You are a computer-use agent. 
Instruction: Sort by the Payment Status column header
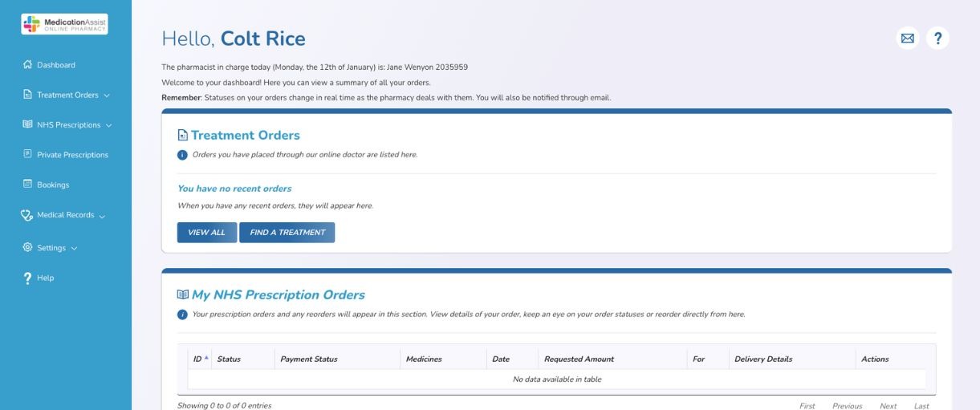pyautogui.click(x=309, y=359)
